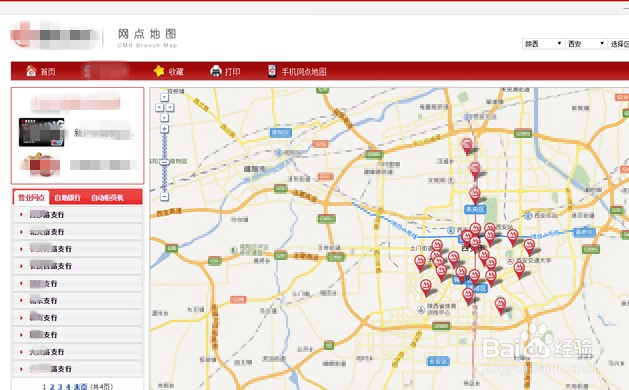Viewport: 629px width, 390px height.
Task: Pan the map left with the arrow control
Action: coord(159,108)
